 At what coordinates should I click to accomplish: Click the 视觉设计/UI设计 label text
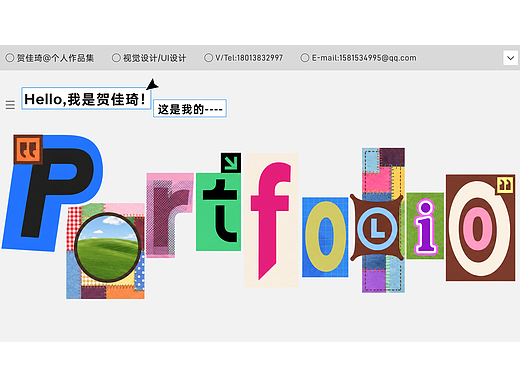155,58
